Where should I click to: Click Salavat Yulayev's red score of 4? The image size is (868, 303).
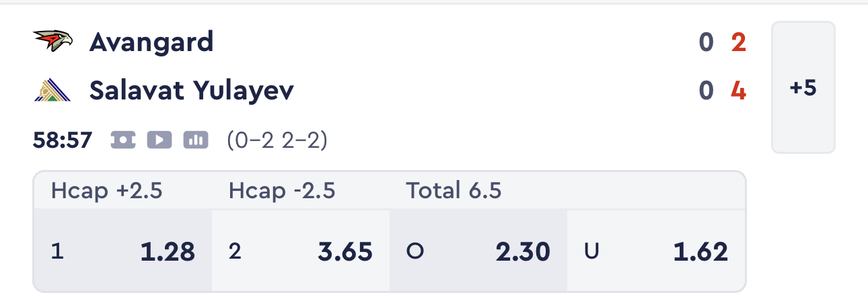click(x=739, y=90)
